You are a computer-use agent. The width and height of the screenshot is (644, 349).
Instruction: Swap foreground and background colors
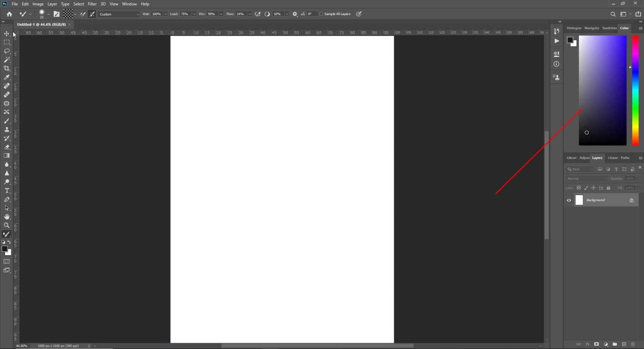(9, 242)
